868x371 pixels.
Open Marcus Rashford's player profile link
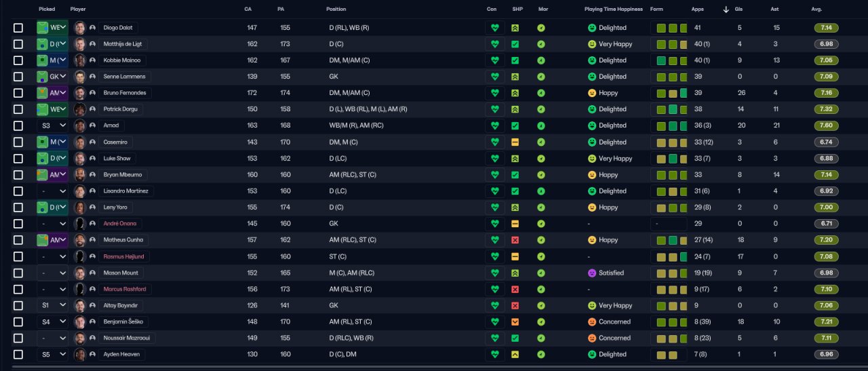pyautogui.click(x=124, y=289)
